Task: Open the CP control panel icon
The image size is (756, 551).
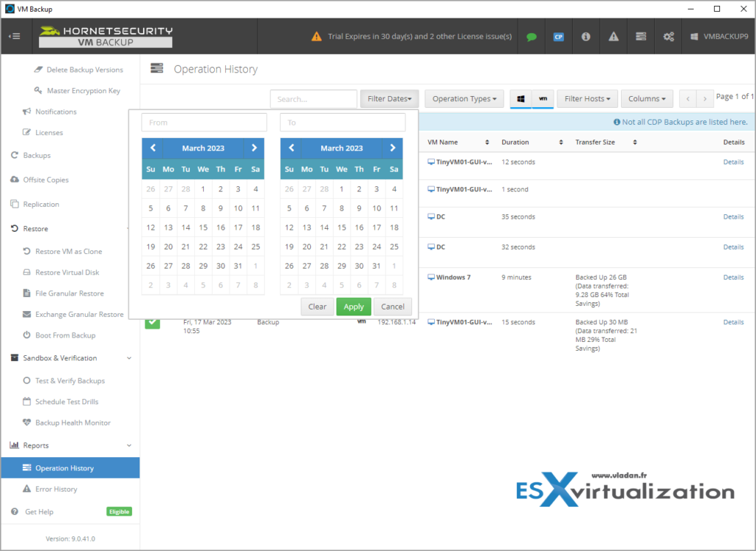Action: 558,35
